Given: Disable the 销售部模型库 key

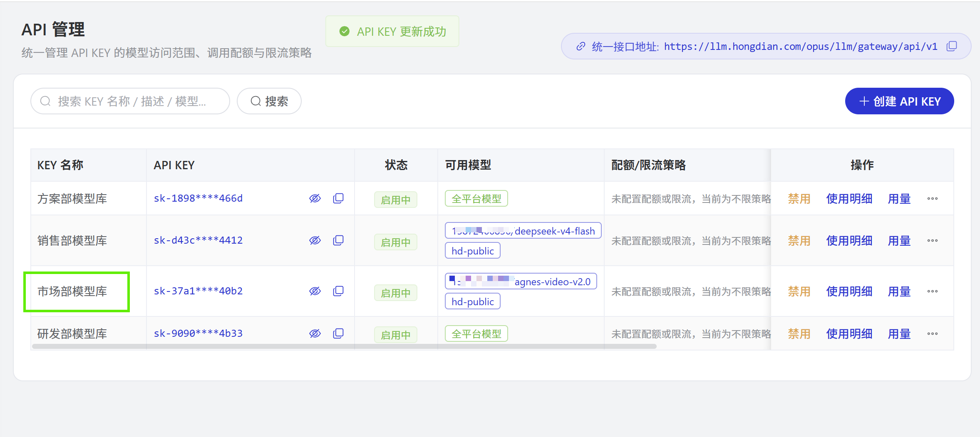Looking at the screenshot, I should pyautogui.click(x=799, y=241).
